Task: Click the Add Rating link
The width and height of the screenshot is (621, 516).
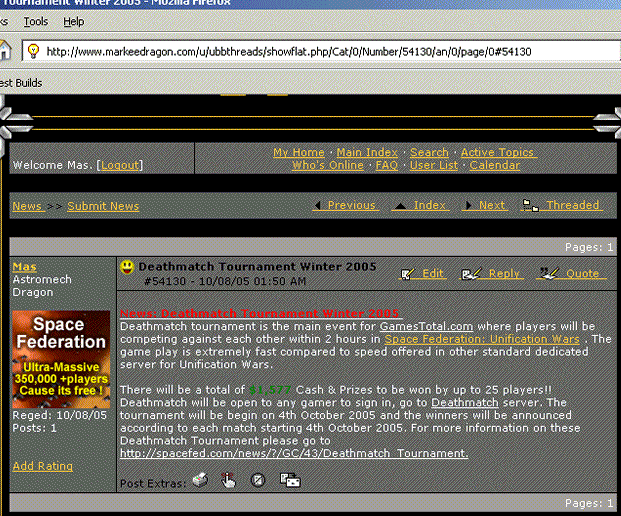Action: point(42,466)
